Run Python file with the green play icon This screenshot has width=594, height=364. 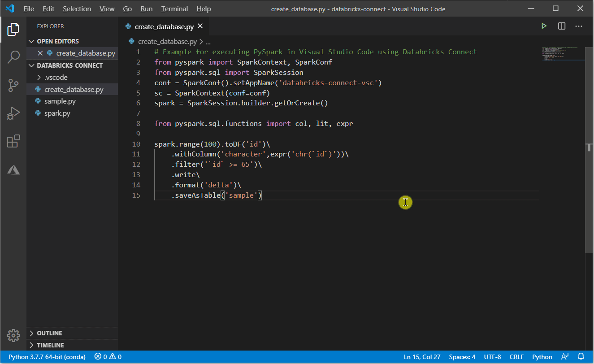(x=544, y=26)
